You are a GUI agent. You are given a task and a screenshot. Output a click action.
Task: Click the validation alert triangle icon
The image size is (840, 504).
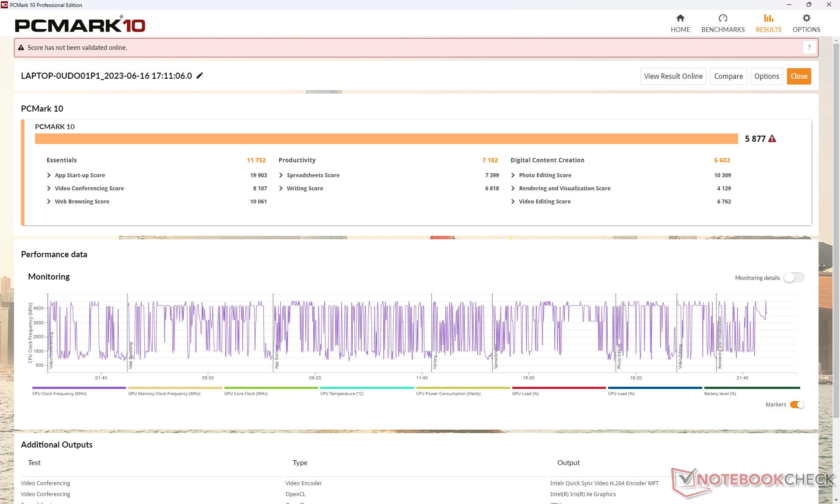21,48
